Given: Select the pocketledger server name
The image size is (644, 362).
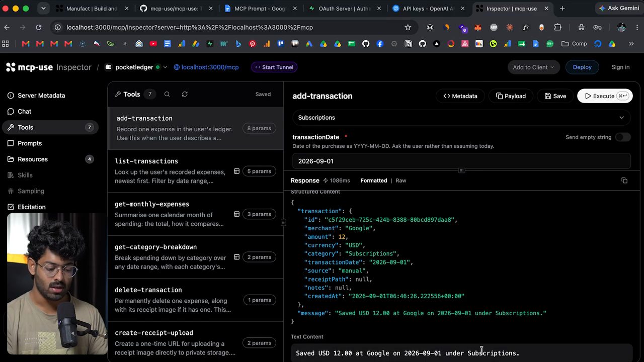Looking at the screenshot, I should pos(134,67).
